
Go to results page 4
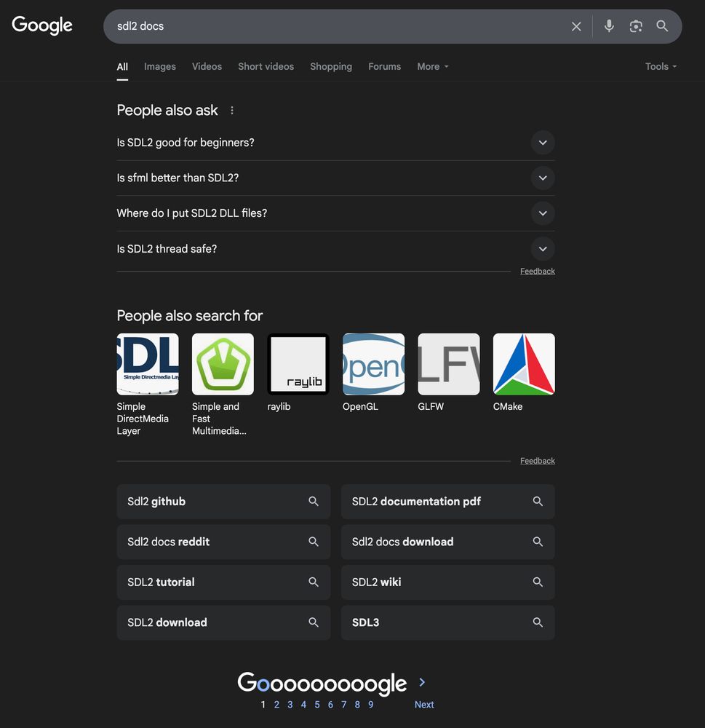point(303,704)
